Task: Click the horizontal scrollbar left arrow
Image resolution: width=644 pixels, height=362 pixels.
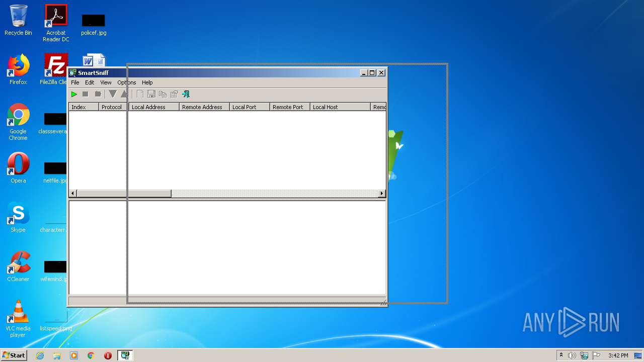Action: (x=73, y=194)
